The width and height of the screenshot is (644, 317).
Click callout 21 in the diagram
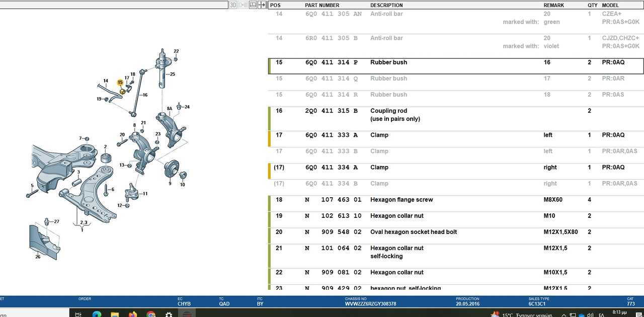(143, 123)
